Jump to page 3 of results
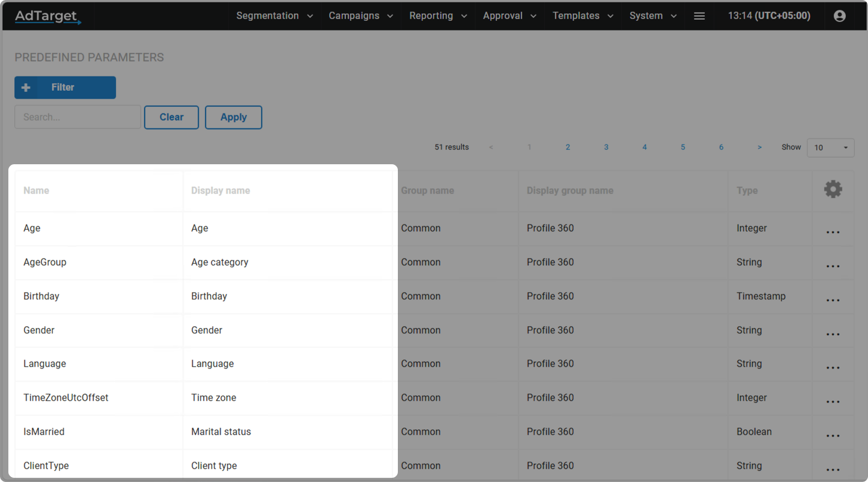Viewport: 868px width, 482px height. click(x=606, y=147)
